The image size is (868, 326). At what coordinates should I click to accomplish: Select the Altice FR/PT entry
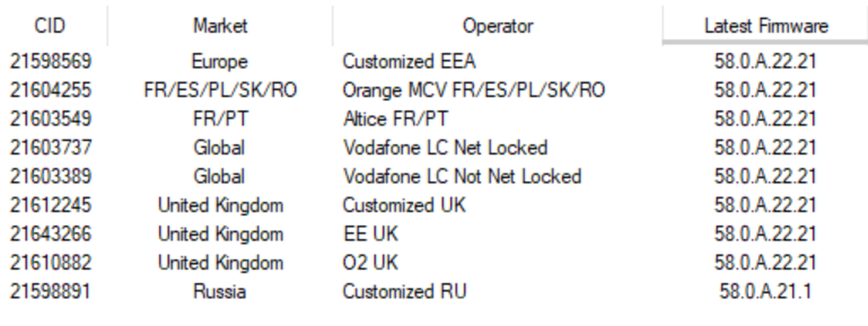coord(395,119)
